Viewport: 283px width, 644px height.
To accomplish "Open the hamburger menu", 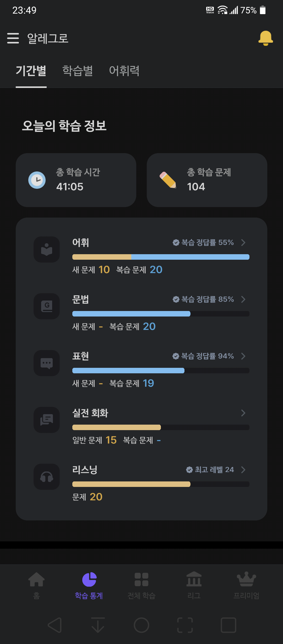I will (x=13, y=38).
